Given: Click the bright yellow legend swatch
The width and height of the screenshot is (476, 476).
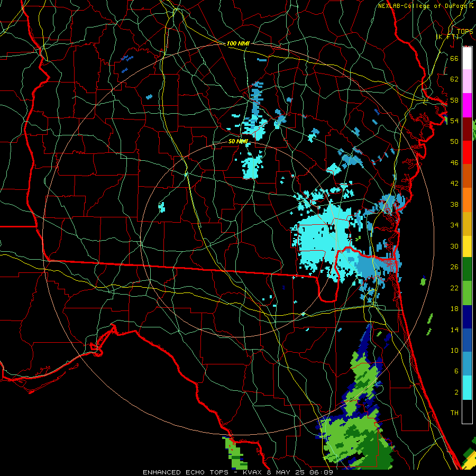Looking at the screenshot, I should (467, 246).
